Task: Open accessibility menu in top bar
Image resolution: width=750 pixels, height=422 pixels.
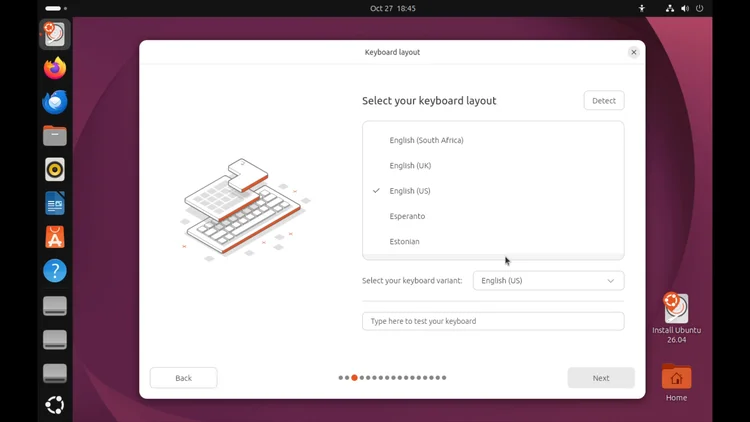Action: (x=642, y=8)
